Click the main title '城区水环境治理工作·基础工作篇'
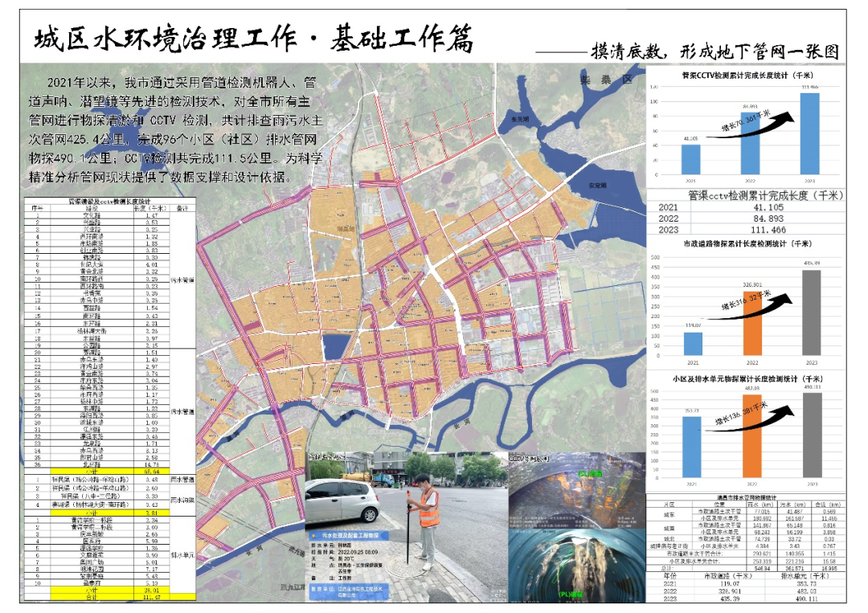Image resolution: width=868 pixels, height=613 pixels. pos(254,39)
